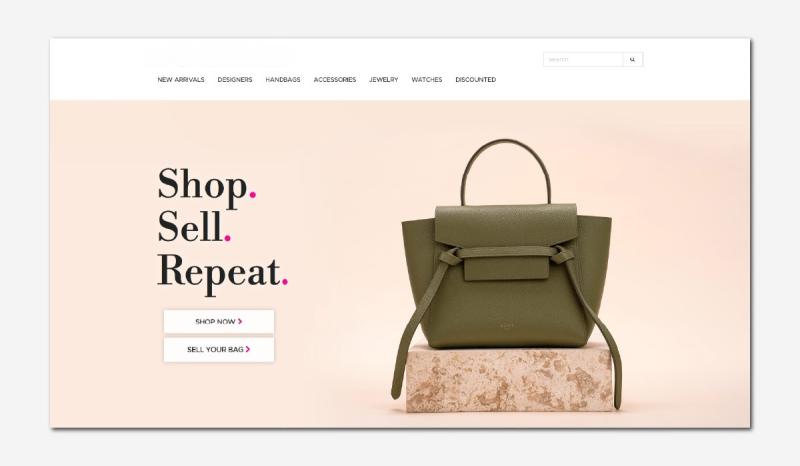This screenshot has height=466, width=800.
Task: Go to the Handbags category
Action: 283,80
